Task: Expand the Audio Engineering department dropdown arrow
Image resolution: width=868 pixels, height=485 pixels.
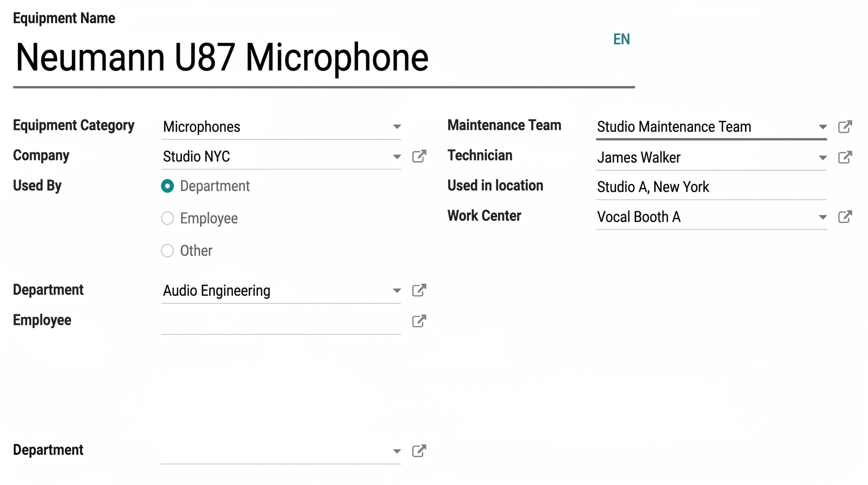Action: [x=397, y=291]
